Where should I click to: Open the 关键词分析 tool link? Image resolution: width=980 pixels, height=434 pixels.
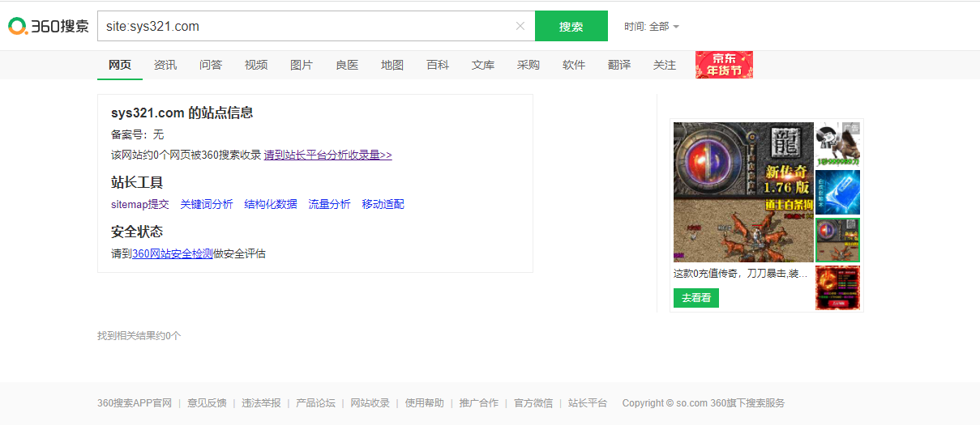[x=207, y=204]
